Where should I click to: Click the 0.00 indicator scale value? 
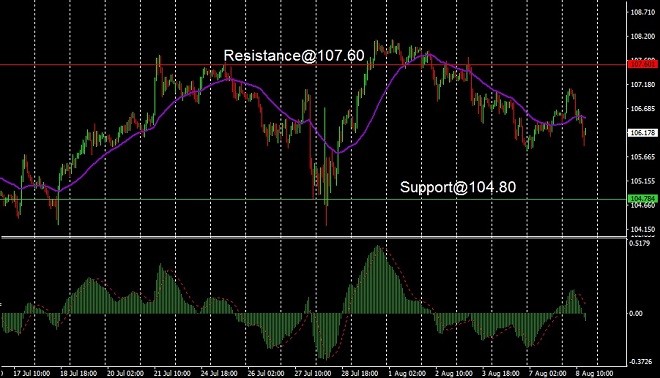tap(636, 313)
